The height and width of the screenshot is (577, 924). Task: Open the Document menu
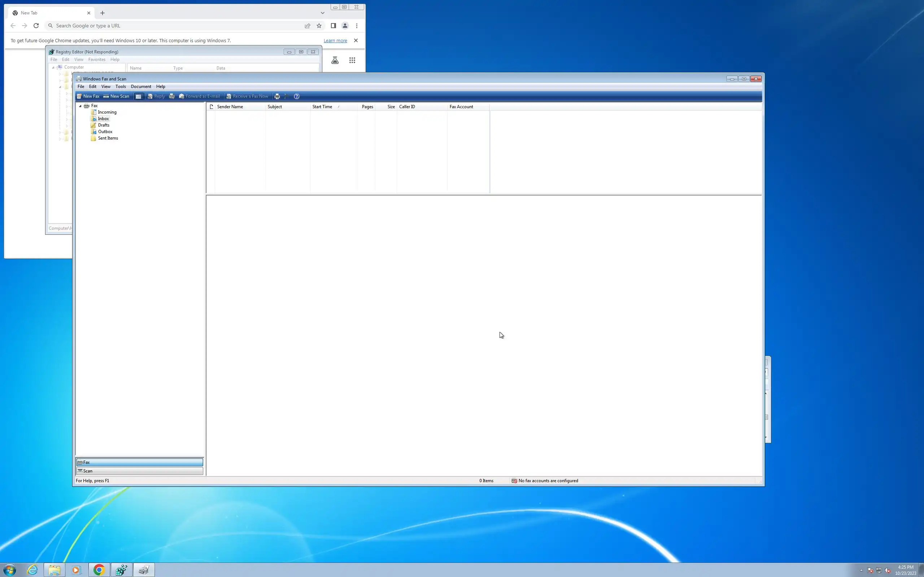[x=141, y=87]
